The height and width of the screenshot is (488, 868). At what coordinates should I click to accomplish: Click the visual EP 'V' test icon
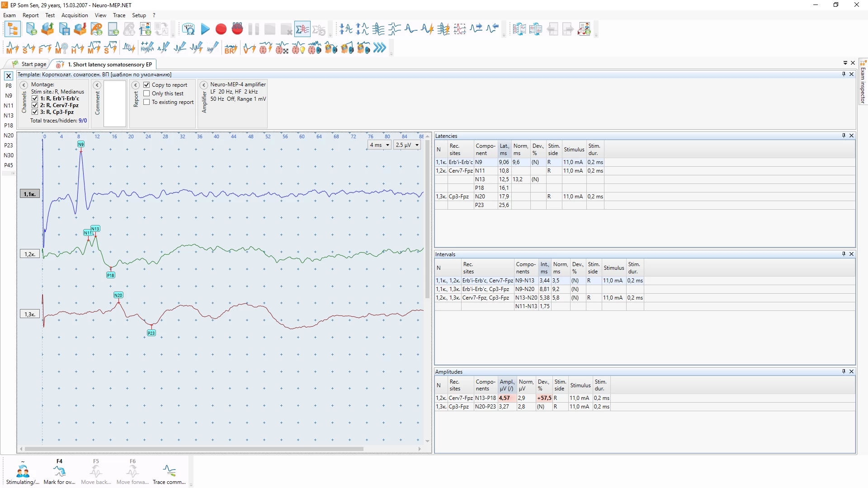pos(249,48)
